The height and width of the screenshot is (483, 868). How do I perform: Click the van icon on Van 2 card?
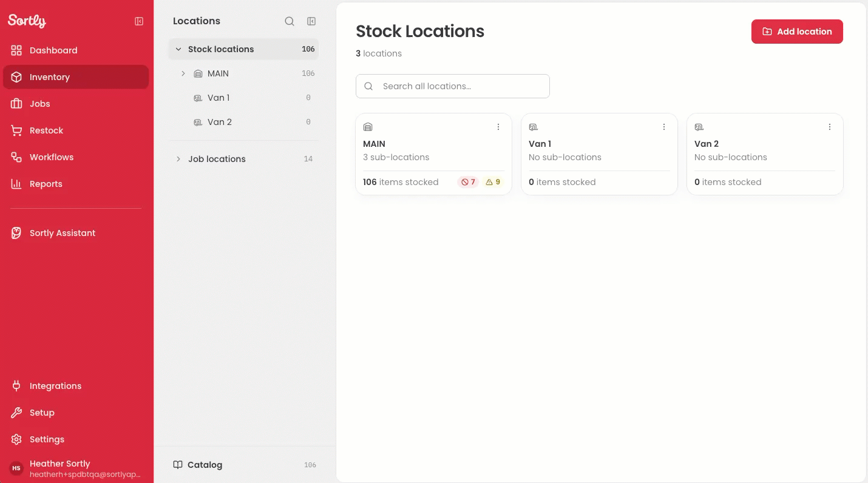699,127
